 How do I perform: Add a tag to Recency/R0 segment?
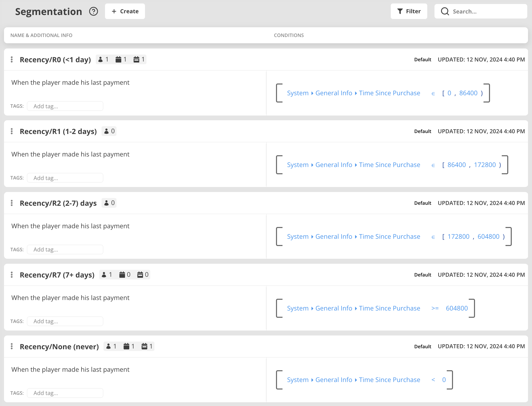(x=65, y=106)
